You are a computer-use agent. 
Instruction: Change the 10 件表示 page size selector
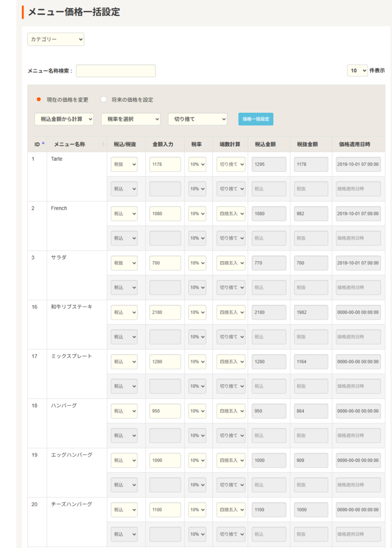357,71
